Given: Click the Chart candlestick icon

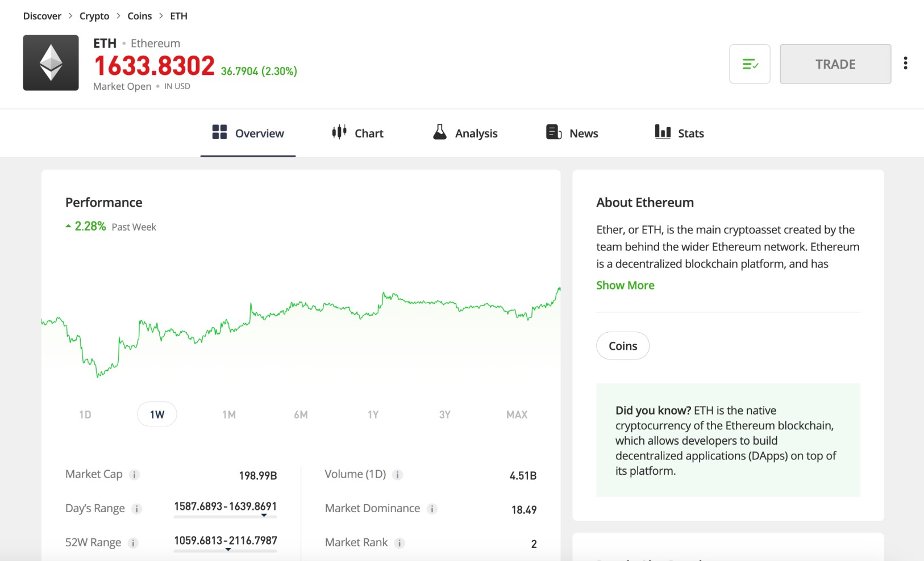Looking at the screenshot, I should pyautogui.click(x=339, y=132).
